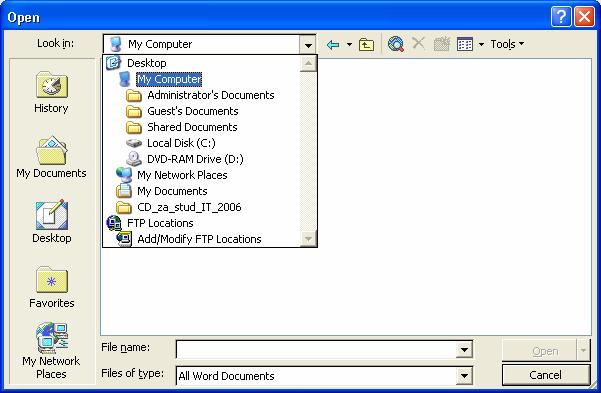Select the Desktop shortcut in the places bar
The height and width of the screenshot is (393, 601).
[x=51, y=222]
